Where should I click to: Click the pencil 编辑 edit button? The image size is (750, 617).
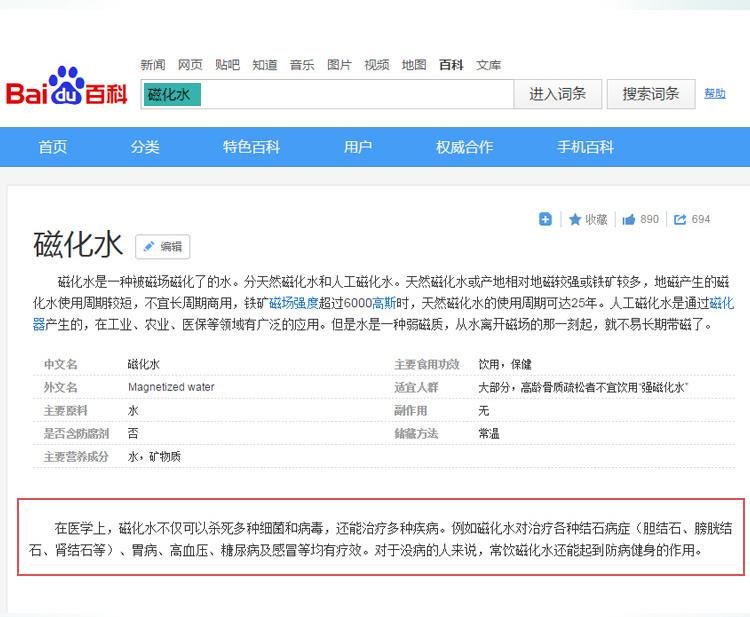163,247
